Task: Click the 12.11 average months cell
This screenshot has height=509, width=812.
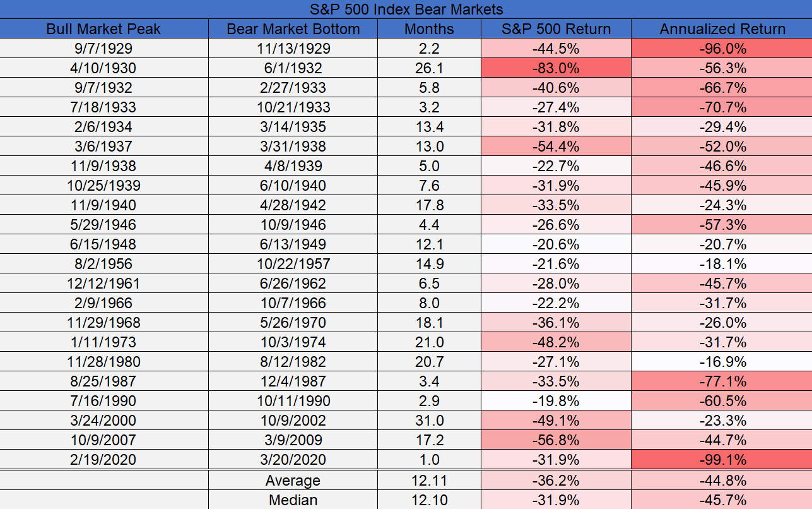Action: (429, 481)
